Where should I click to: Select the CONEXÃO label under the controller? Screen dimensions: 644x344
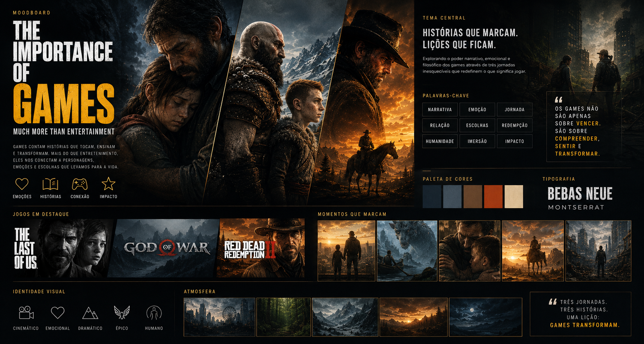[x=80, y=197]
